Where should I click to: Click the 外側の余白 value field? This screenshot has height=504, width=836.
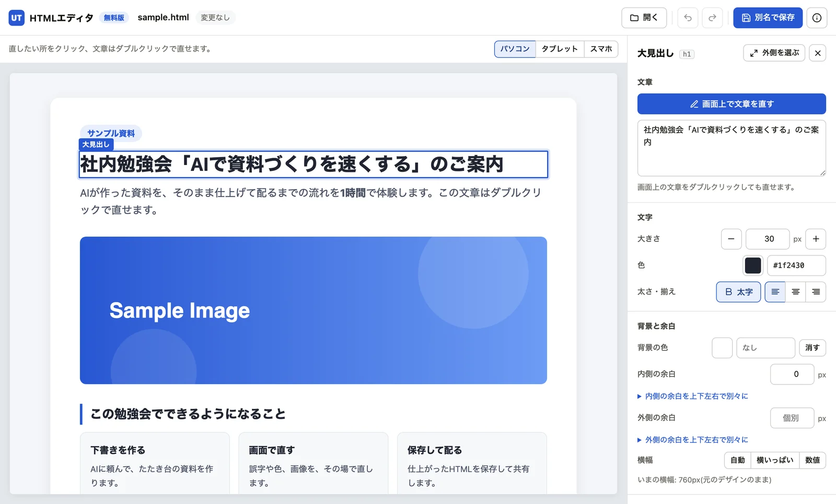(x=792, y=418)
